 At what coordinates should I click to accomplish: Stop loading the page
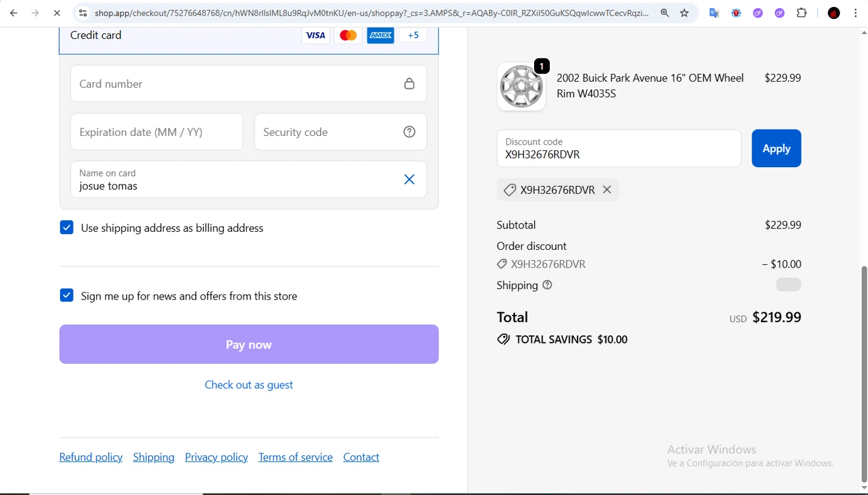click(x=57, y=13)
